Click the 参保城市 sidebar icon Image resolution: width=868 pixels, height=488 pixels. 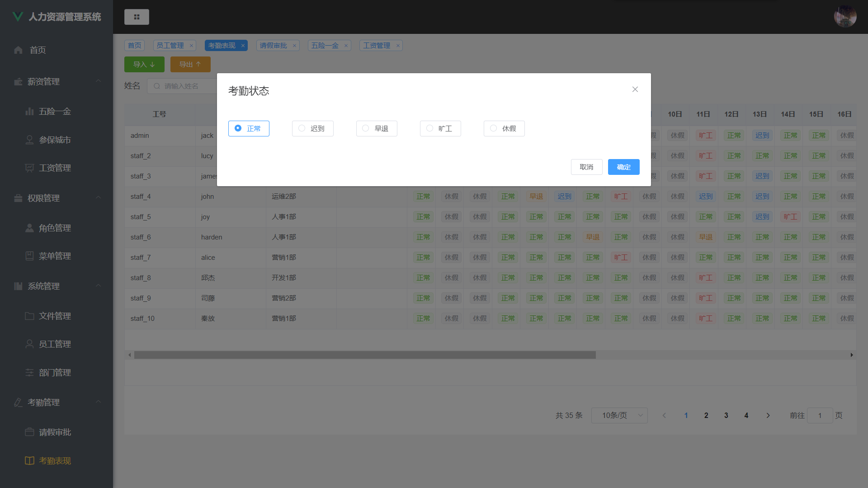pyautogui.click(x=29, y=140)
